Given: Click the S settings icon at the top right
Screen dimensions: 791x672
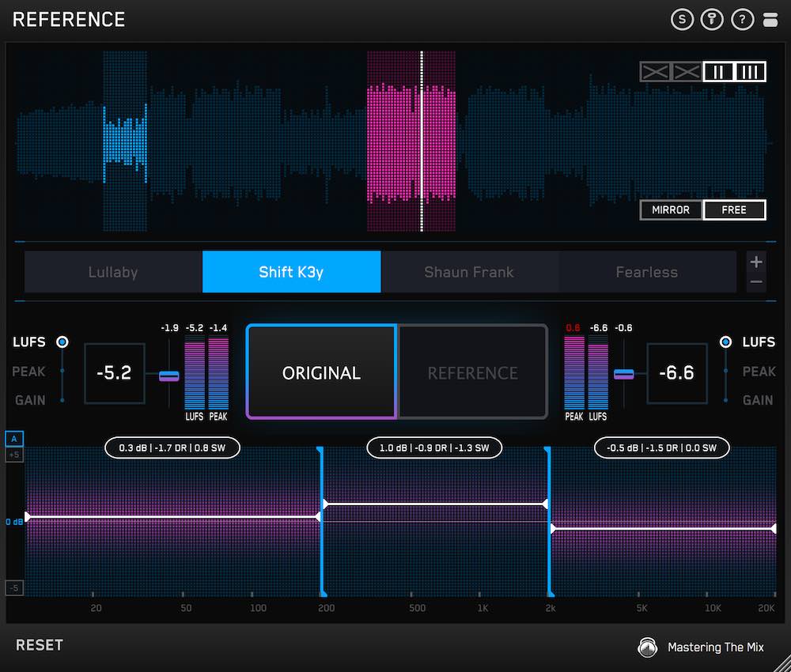Looking at the screenshot, I should pyautogui.click(x=682, y=20).
